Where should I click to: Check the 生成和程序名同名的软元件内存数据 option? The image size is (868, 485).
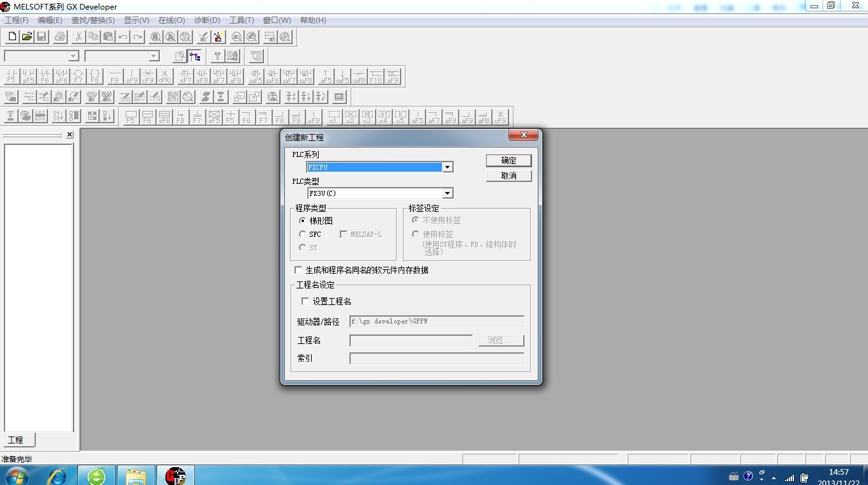(298, 270)
